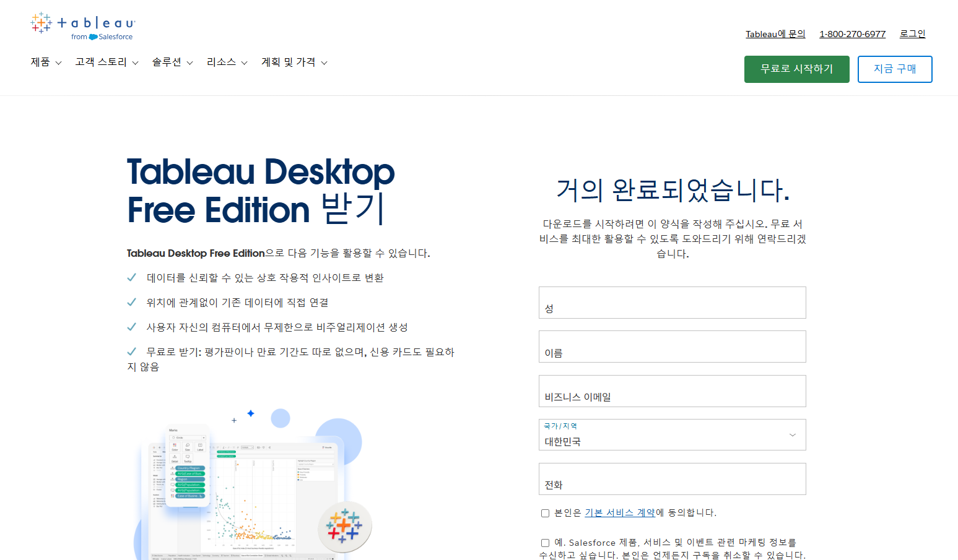958x560 pixels.
Task: Check the 기본 서비스 계약 agreement checkbox
Action: coord(546,513)
